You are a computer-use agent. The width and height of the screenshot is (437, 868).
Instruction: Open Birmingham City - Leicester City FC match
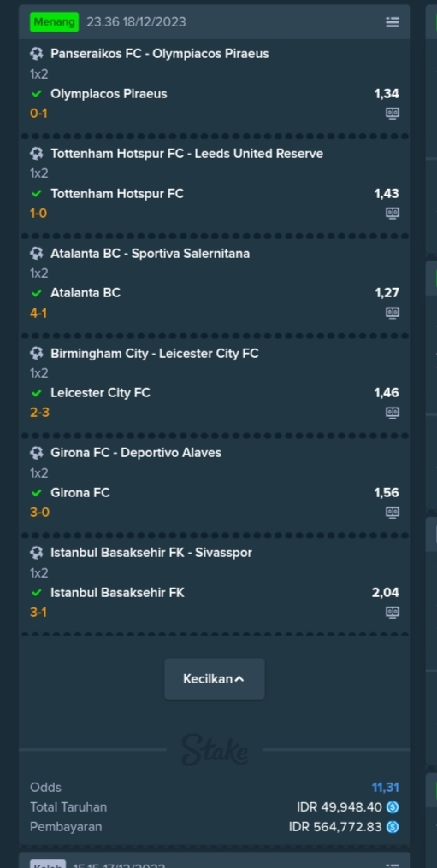[x=155, y=353]
